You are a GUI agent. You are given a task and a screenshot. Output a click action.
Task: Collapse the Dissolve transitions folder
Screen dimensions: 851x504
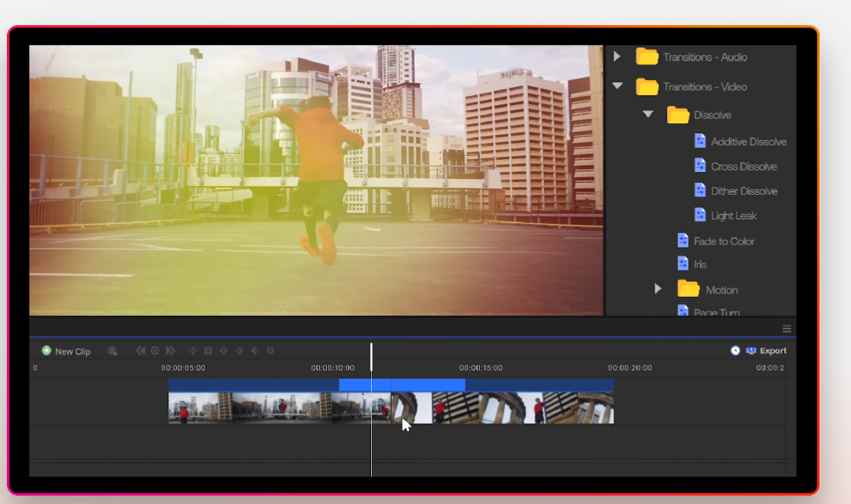648,113
